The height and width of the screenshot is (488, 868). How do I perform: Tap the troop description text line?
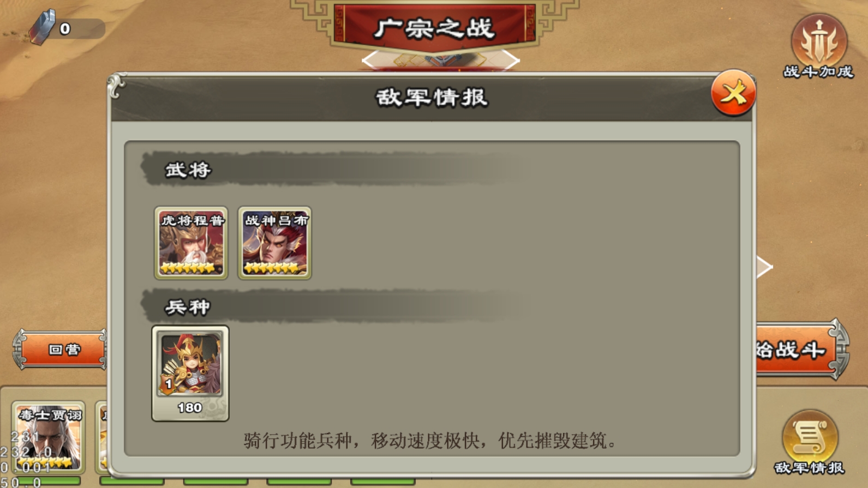click(430, 440)
